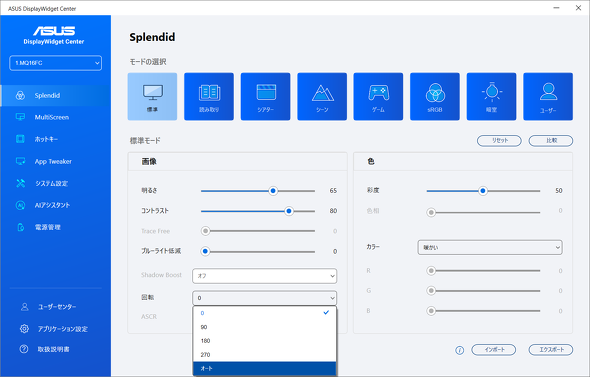Close the DisplayWidget Center window
Screen dimensions: 590x377
578,8
